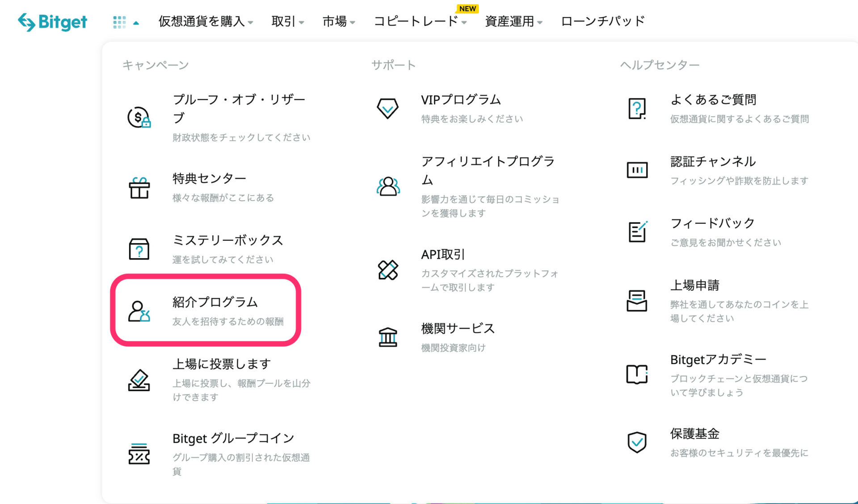
Task: Click the coupon icon for Bitget グループコイン
Action: click(x=139, y=454)
